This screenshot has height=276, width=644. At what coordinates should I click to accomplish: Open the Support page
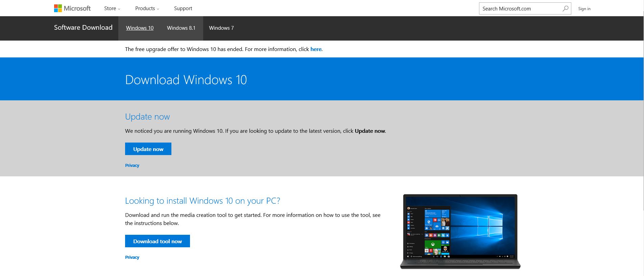point(183,8)
